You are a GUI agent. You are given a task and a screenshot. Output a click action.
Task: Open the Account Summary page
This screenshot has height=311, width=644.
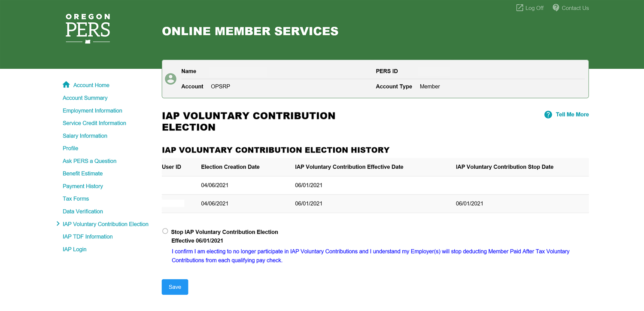click(x=85, y=98)
